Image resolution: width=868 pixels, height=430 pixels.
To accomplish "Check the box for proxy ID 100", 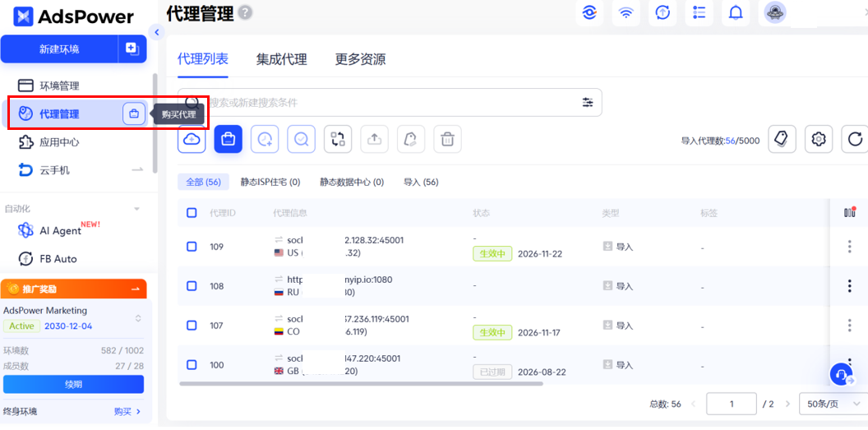I will tap(192, 365).
